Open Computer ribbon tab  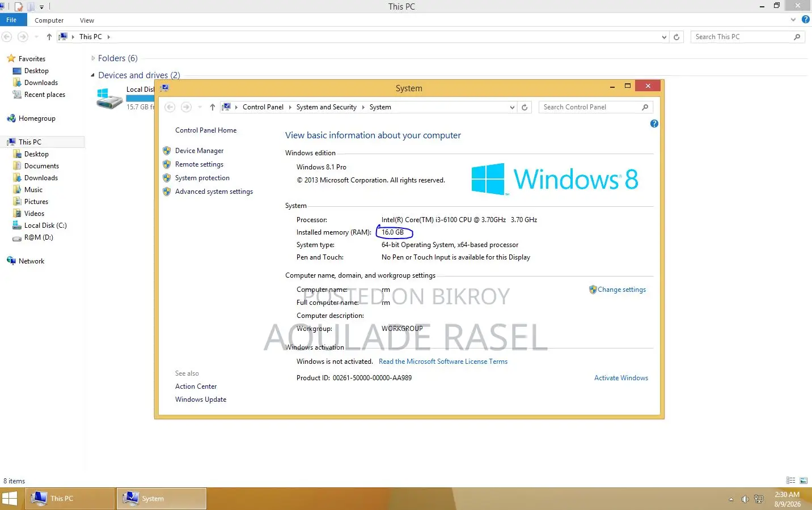(x=49, y=20)
